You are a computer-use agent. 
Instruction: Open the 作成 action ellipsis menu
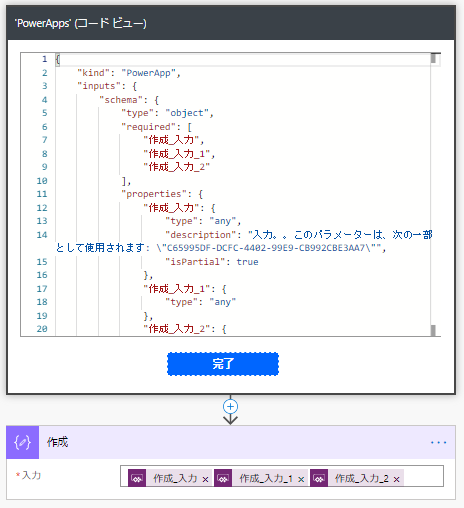pos(438,442)
